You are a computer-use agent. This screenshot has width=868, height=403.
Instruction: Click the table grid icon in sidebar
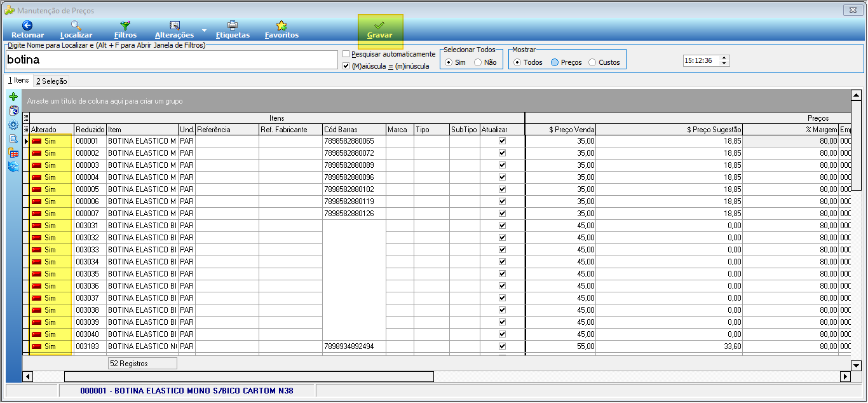tap(13, 153)
